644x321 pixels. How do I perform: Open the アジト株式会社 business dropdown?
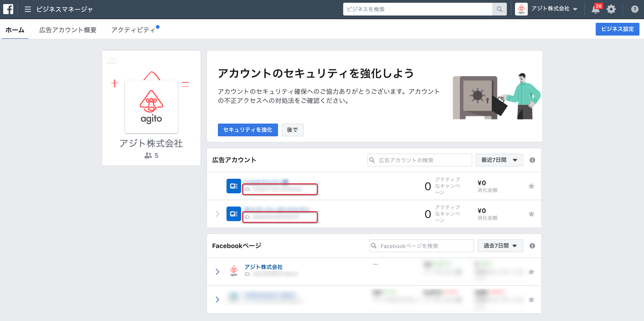[554, 9]
